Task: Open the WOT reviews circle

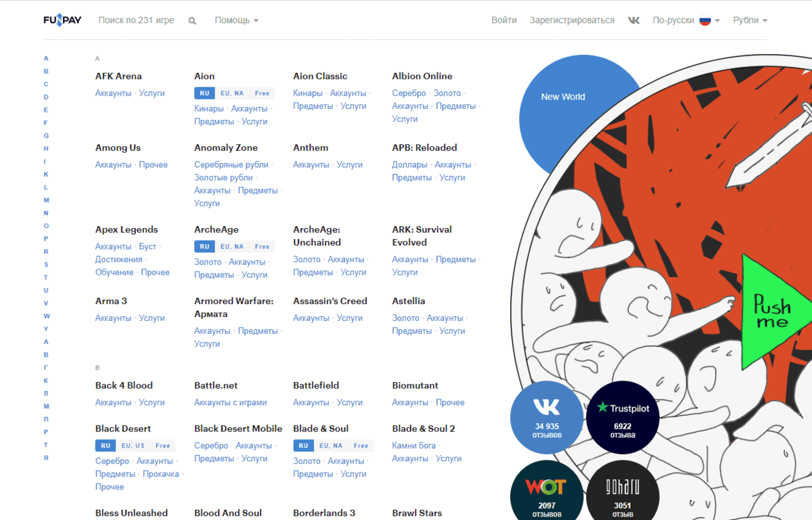Action: pyautogui.click(x=547, y=491)
